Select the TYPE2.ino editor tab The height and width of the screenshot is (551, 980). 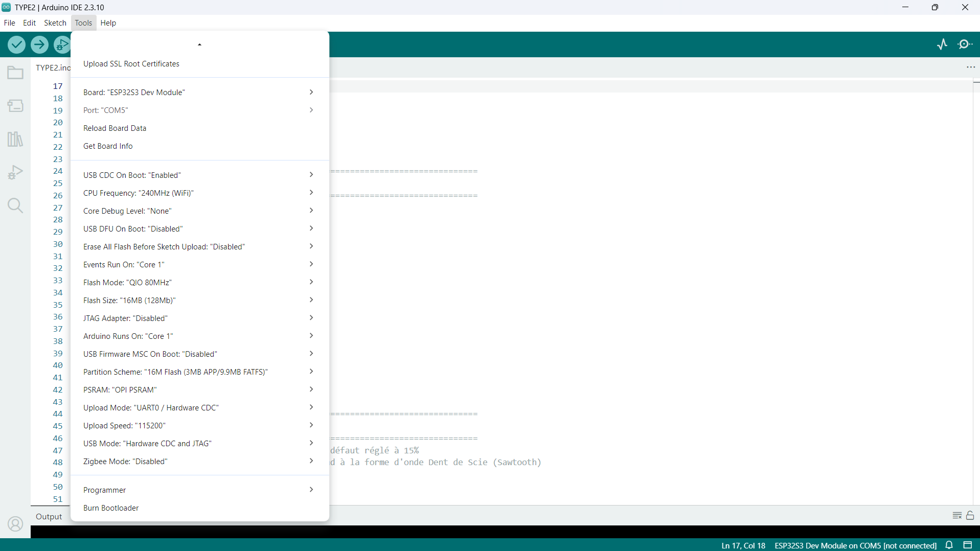click(x=53, y=67)
